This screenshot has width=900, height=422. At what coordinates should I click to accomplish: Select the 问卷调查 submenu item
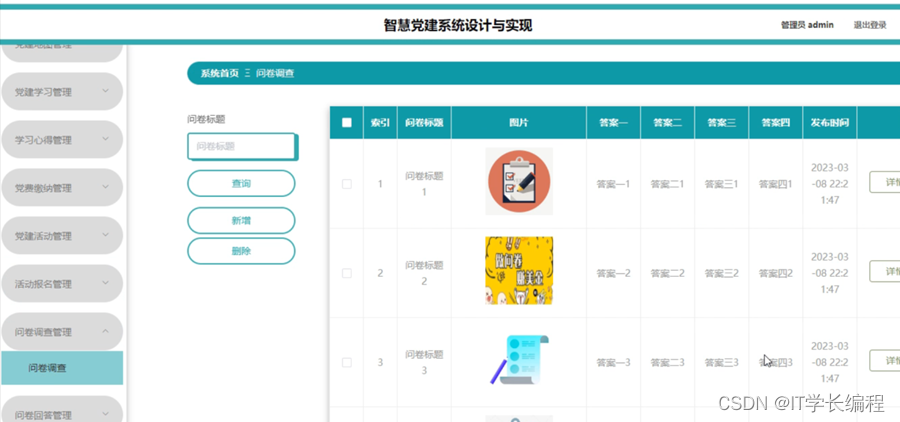point(62,368)
